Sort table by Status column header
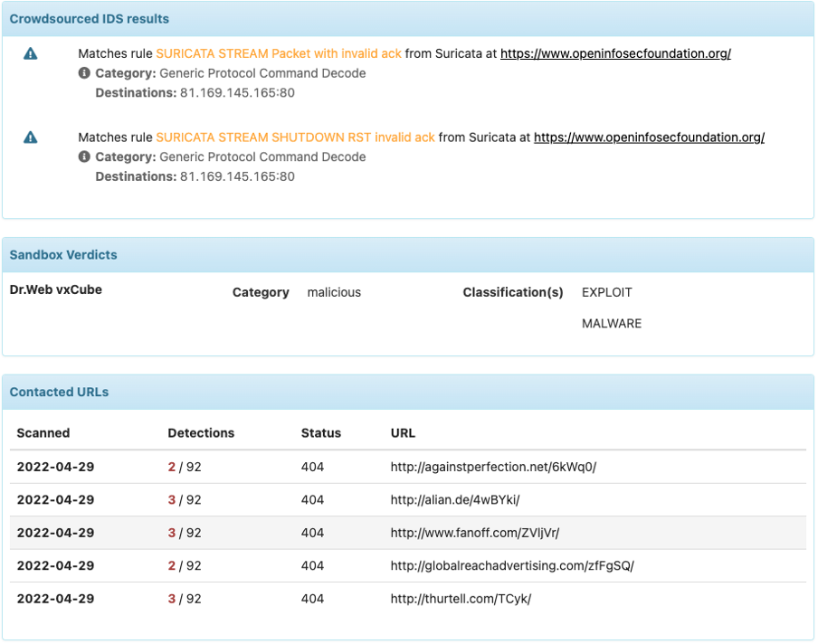The image size is (818, 644). click(x=320, y=433)
